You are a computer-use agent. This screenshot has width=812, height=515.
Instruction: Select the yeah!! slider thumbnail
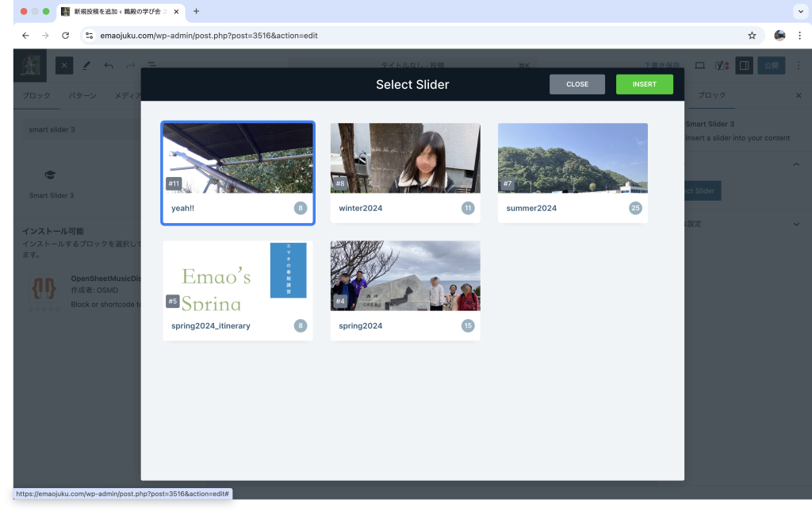point(238,158)
